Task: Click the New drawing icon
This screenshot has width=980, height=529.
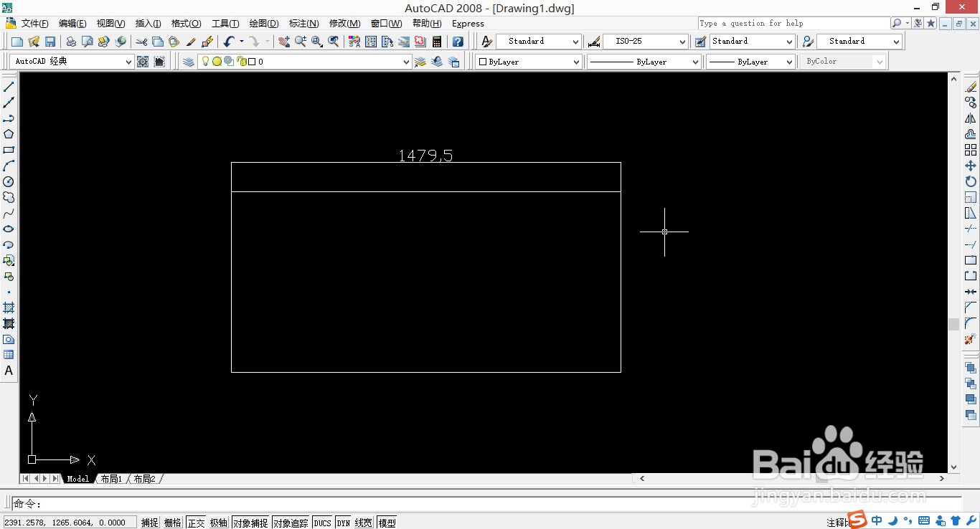Action: pyautogui.click(x=17, y=42)
